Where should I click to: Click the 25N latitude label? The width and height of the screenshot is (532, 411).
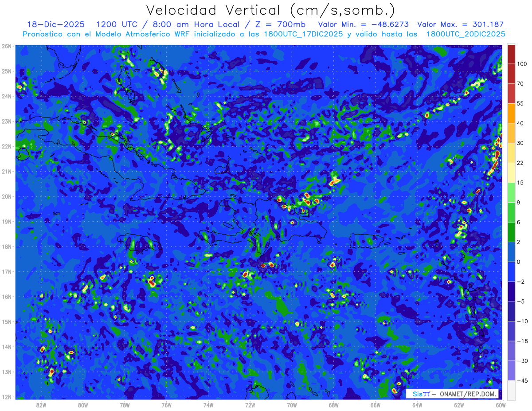6,71
